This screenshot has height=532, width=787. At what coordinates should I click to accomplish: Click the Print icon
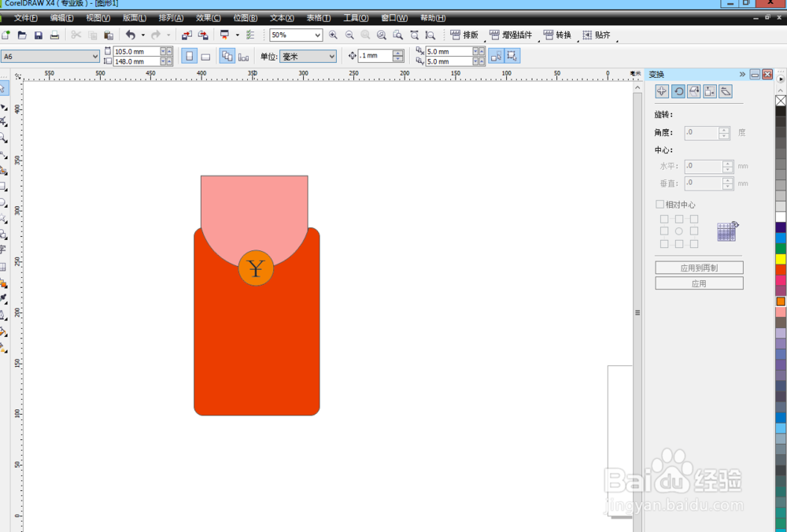pos(54,35)
